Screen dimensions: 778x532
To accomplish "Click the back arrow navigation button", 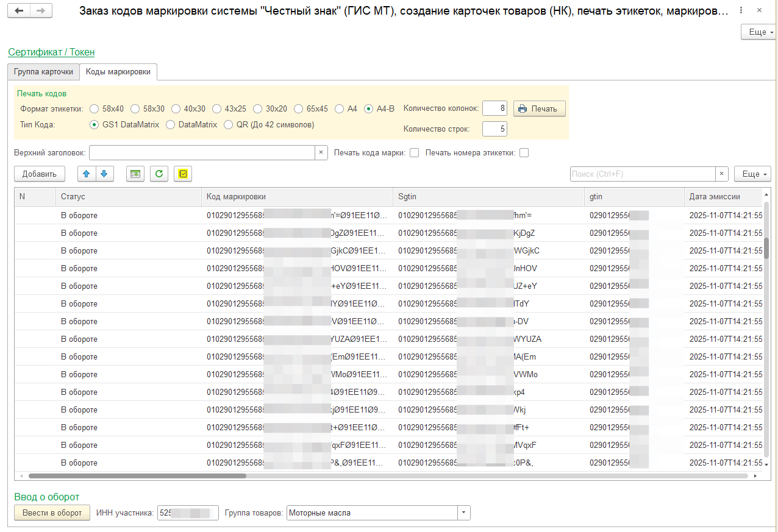I will pos(20,11).
